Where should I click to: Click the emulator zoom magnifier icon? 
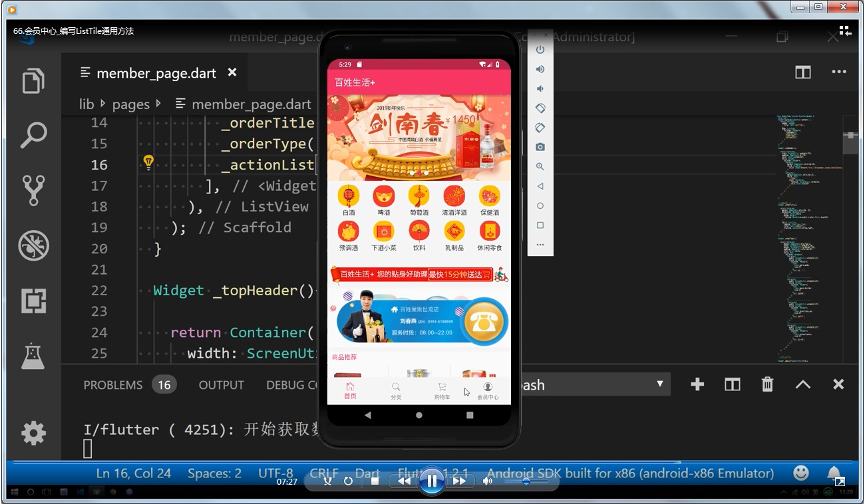pos(540,166)
